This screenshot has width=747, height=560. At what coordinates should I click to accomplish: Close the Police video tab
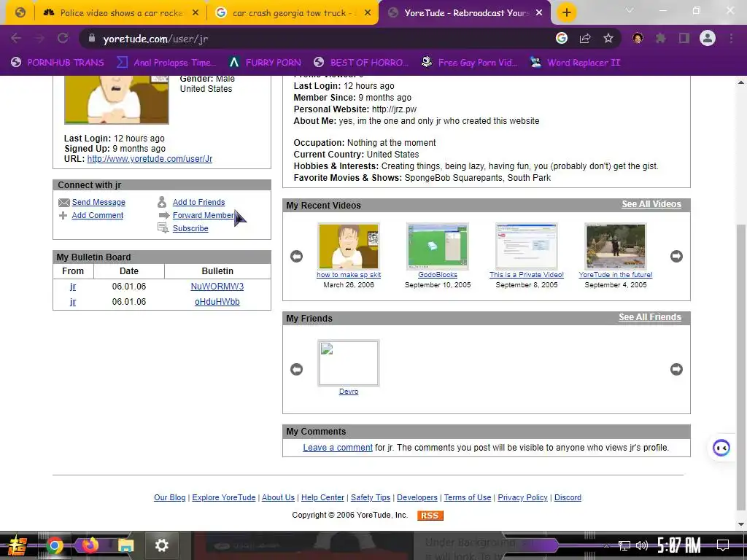[x=196, y=13]
